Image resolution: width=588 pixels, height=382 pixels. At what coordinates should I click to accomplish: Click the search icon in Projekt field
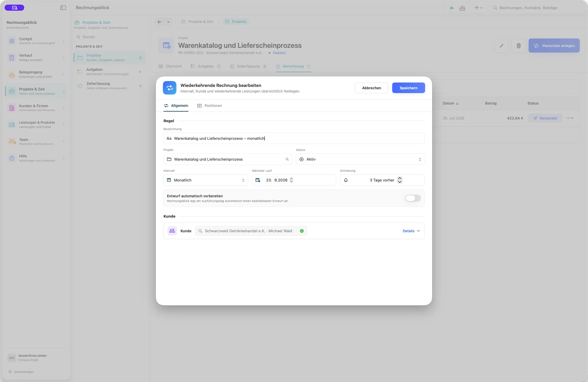pos(287,159)
